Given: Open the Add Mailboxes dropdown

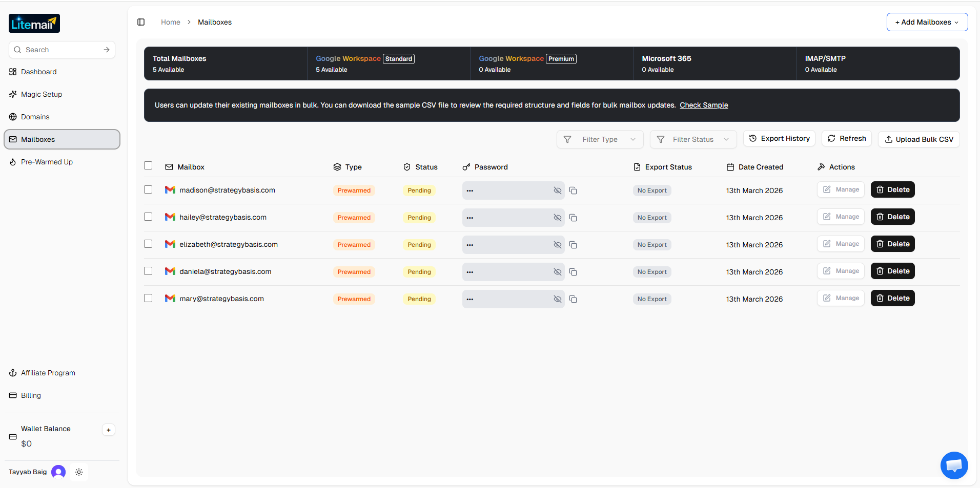Looking at the screenshot, I should [x=927, y=22].
